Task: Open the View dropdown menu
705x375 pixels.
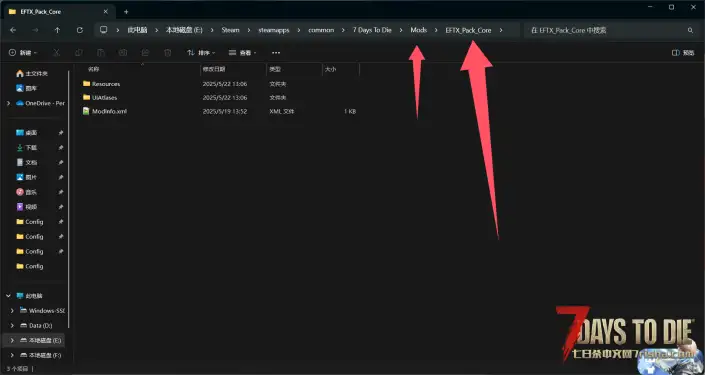Action: click(x=243, y=53)
